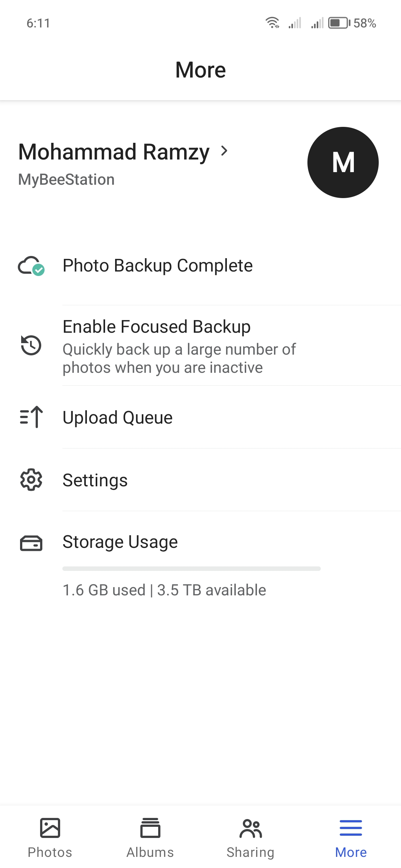Tap the Upload Queue arrow icon
Viewport: 401px width, 868px height.
click(x=31, y=417)
